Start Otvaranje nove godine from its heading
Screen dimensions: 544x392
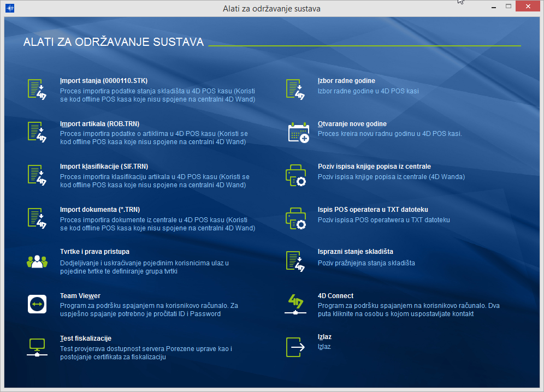(x=352, y=124)
